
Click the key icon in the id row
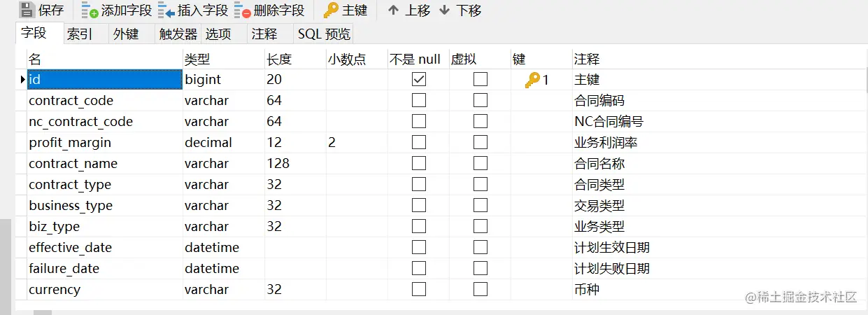click(x=532, y=80)
